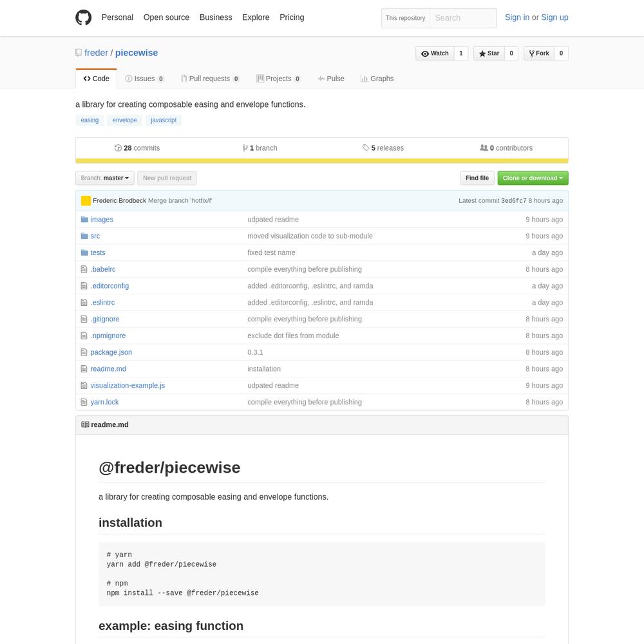Open the stargazers count 0
This screenshot has width=644, height=644.
[511, 53]
